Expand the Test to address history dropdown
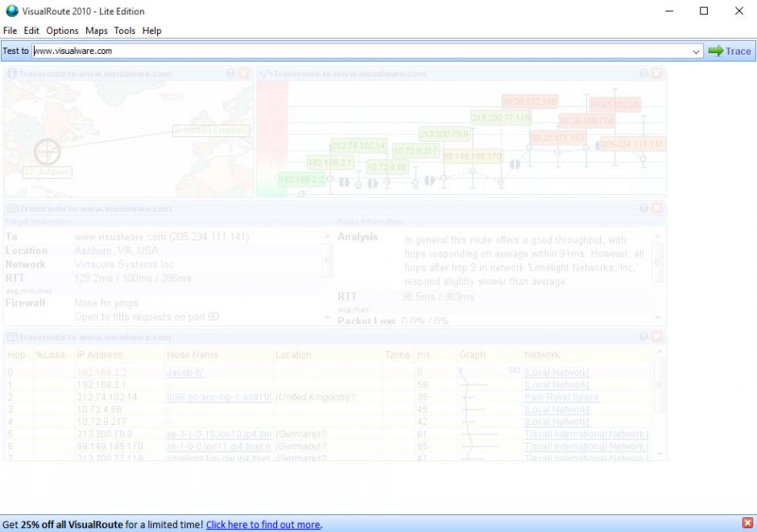Viewport: 757px width, 532px height. 696,52
